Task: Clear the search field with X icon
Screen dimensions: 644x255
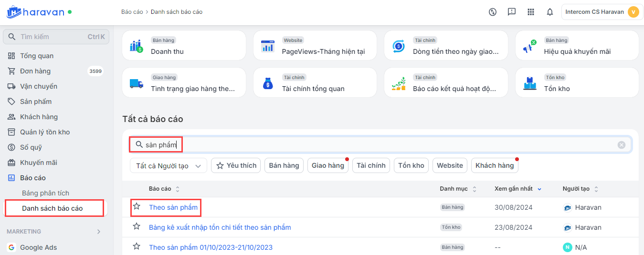Action: (x=621, y=145)
